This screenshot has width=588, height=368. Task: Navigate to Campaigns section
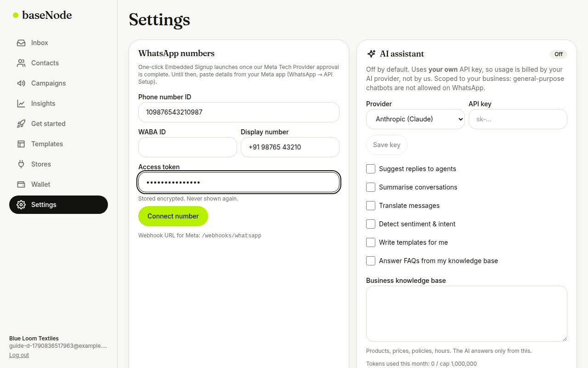click(58, 83)
